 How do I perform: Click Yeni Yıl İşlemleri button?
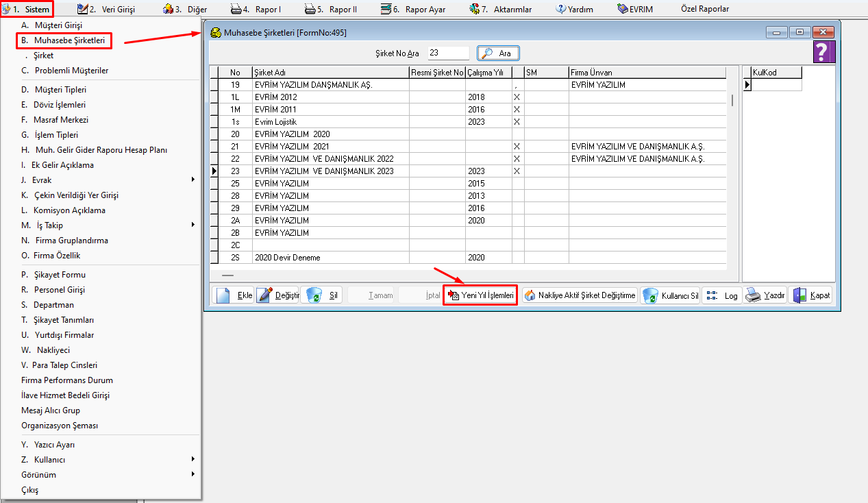click(480, 295)
